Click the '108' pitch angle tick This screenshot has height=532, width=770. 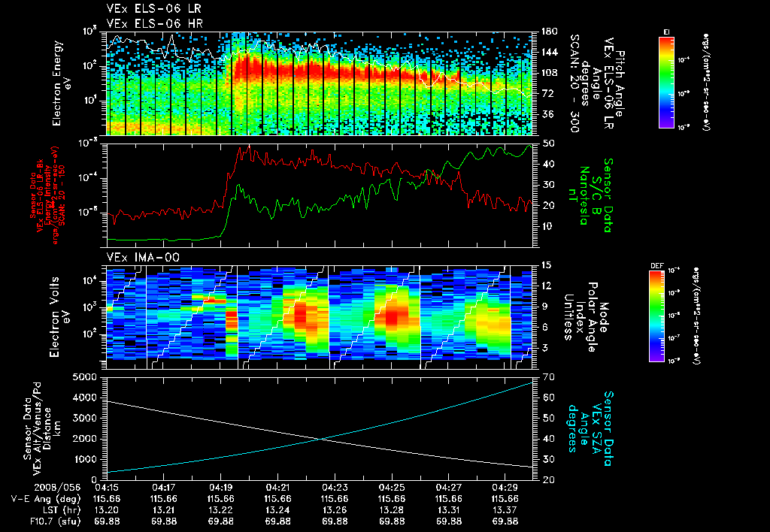[x=549, y=73]
